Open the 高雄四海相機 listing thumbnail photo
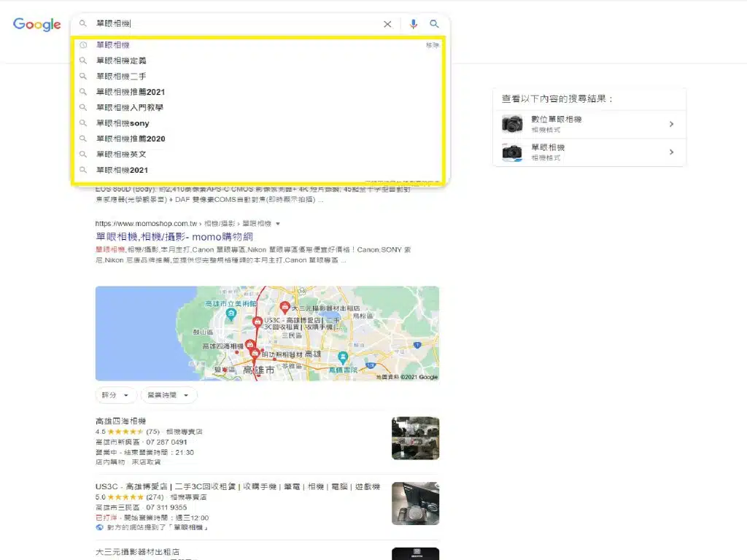 point(415,437)
